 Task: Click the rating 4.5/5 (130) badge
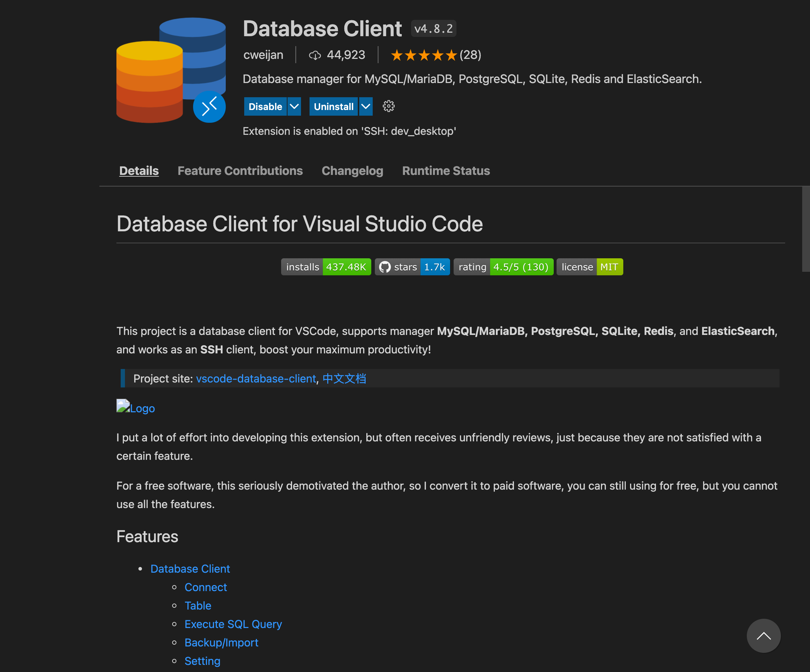tap(503, 267)
